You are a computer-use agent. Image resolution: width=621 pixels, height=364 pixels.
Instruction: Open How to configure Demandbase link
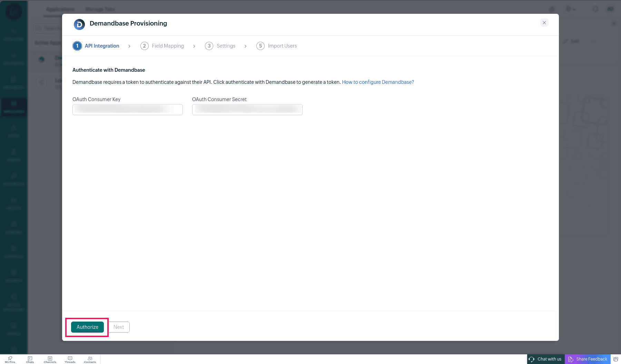(378, 82)
